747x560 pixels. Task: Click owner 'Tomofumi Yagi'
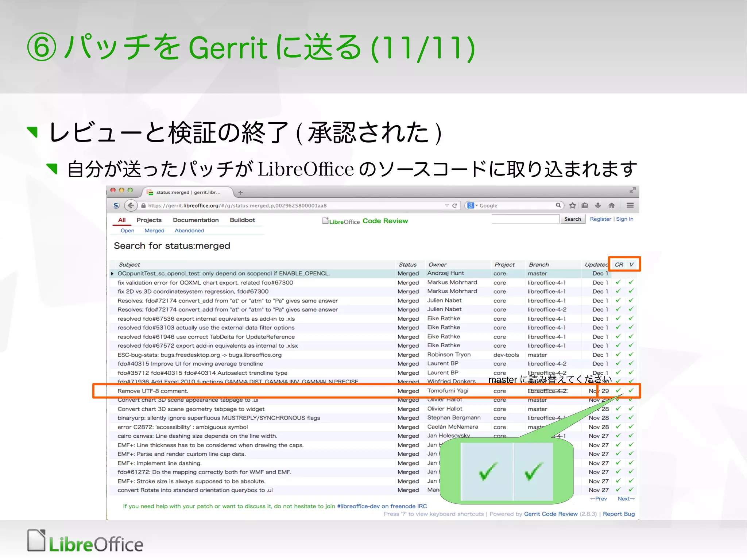click(448, 391)
